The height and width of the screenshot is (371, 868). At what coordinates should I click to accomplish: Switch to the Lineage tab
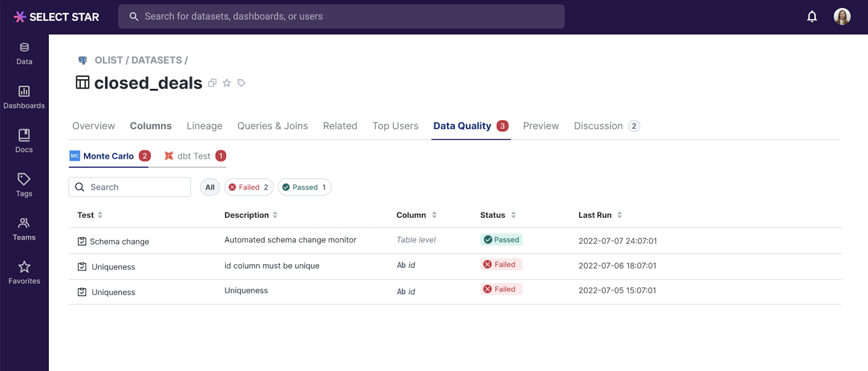tap(204, 126)
